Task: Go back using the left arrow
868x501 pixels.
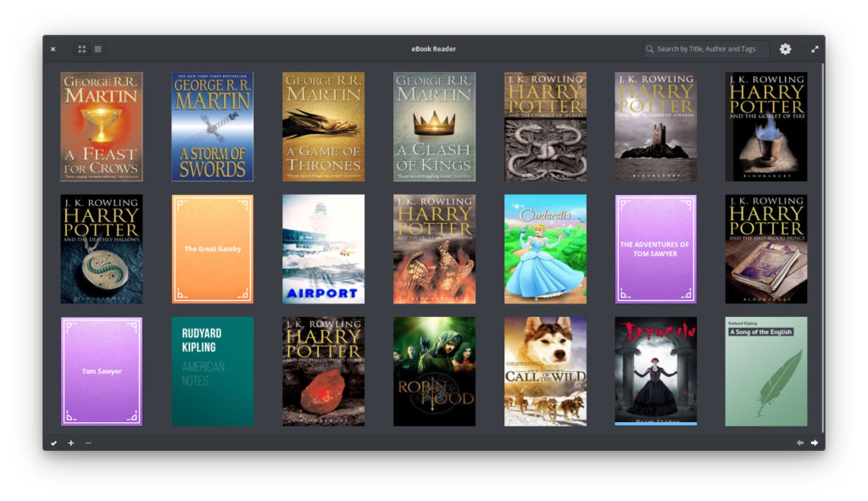Action: (x=799, y=442)
